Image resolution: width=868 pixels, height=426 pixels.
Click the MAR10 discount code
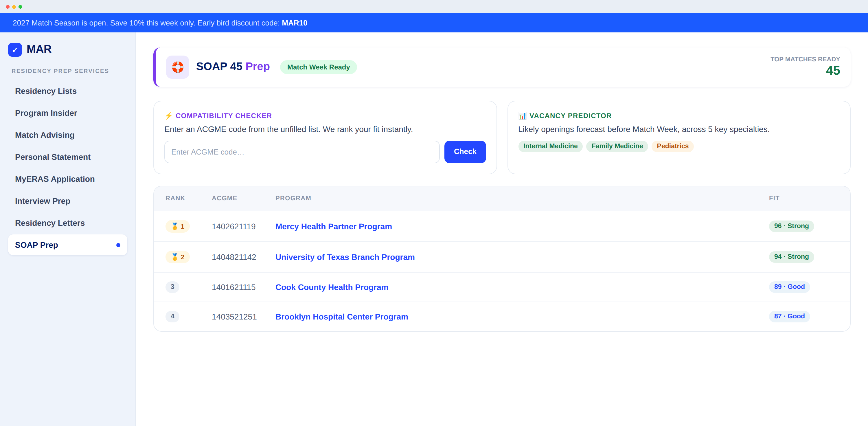coord(295,23)
